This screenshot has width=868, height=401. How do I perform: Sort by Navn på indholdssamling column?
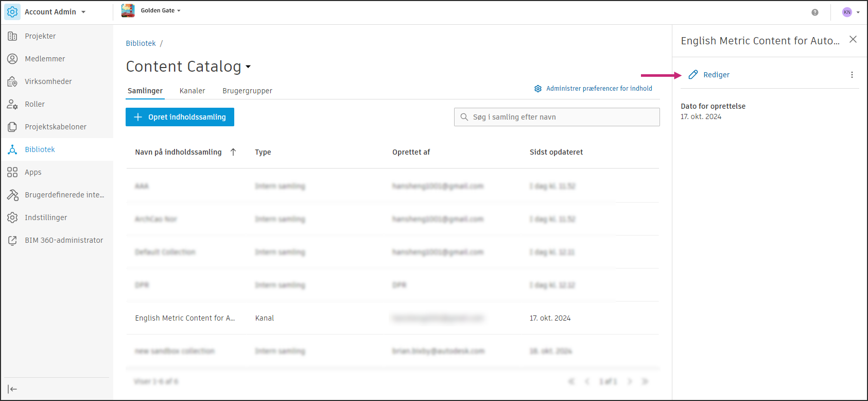pos(178,152)
